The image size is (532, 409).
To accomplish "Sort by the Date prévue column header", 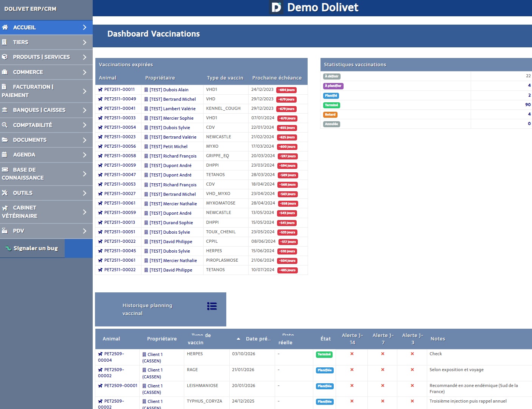I will (258, 339).
